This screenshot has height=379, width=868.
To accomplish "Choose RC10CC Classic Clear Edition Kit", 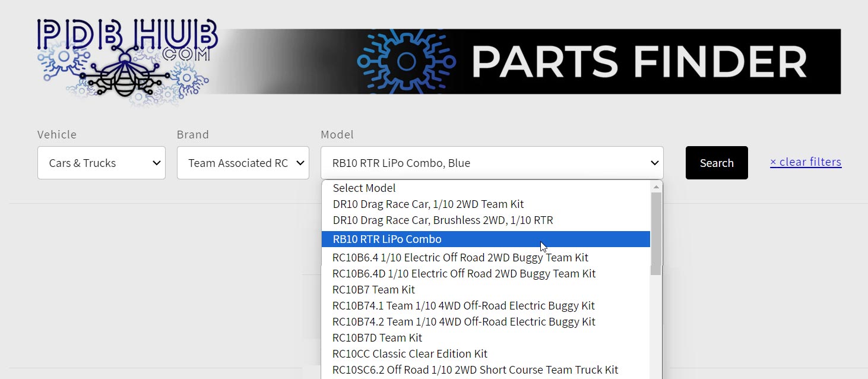I will (410, 353).
